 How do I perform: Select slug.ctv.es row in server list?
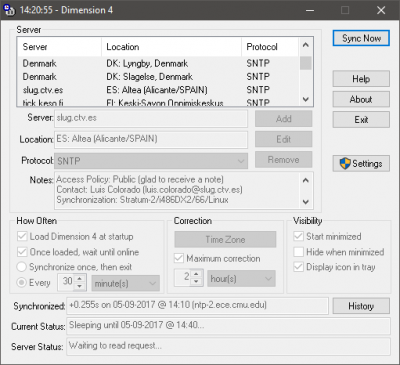point(158,90)
